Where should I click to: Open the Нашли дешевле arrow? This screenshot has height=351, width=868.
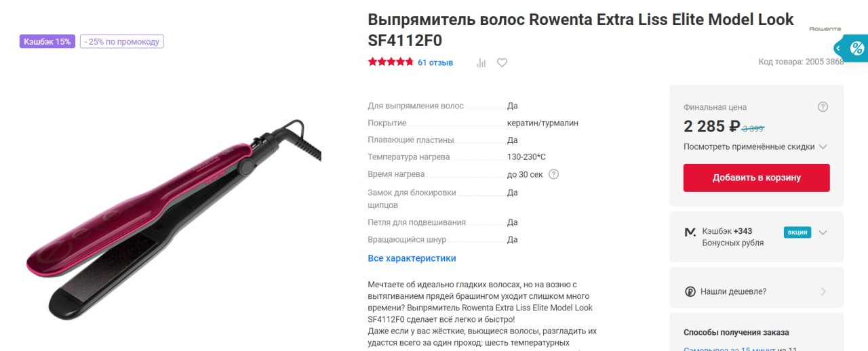tap(823, 292)
